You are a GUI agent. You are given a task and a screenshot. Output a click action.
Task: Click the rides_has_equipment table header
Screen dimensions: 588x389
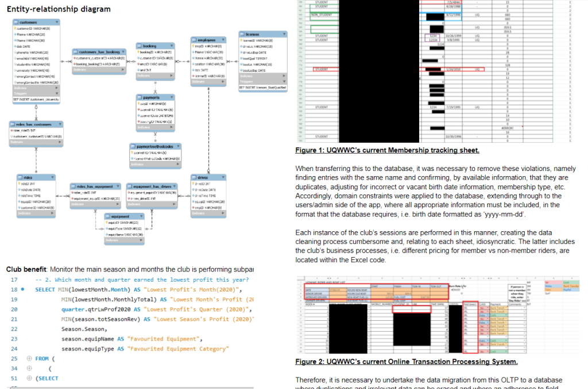[x=91, y=186]
